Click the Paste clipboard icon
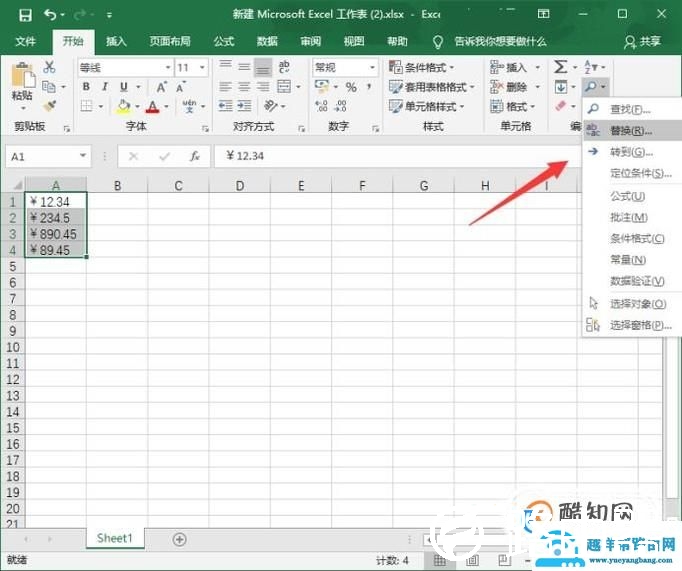The image size is (682, 571). 23,75
